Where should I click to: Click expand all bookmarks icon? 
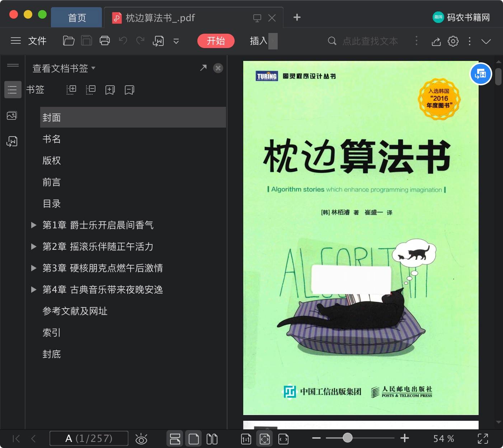71,90
